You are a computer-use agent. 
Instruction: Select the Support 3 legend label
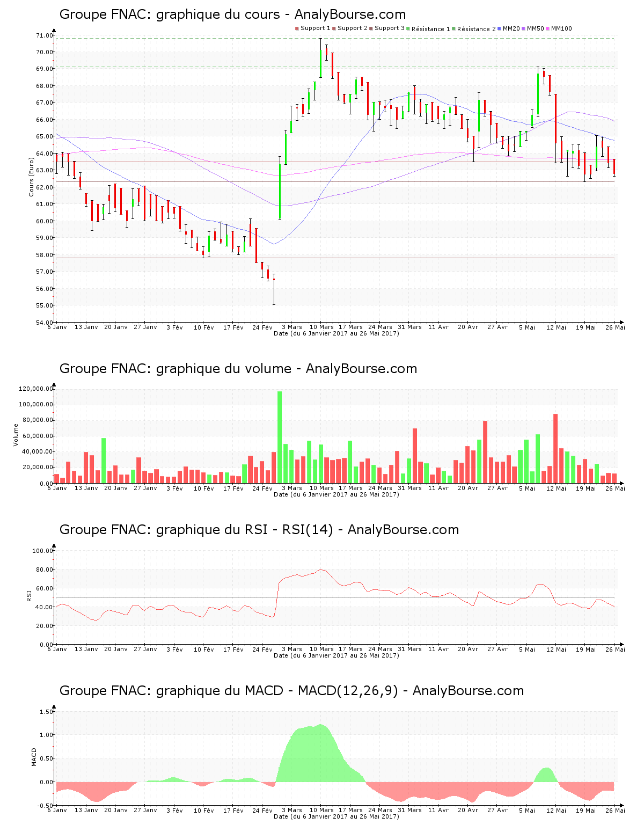tap(390, 28)
